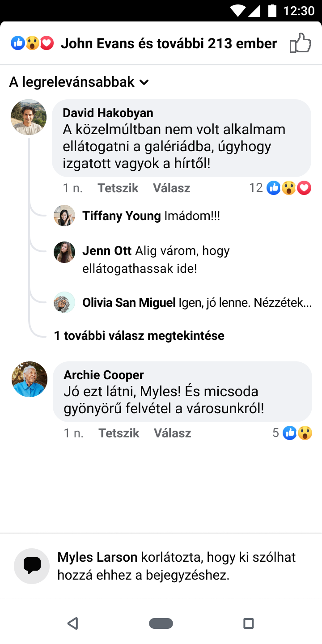The height and width of the screenshot is (644, 322).
Task: View reaction emojis on David Hakobyan's comment
Action: pyautogui.click(x=289, y=188)
